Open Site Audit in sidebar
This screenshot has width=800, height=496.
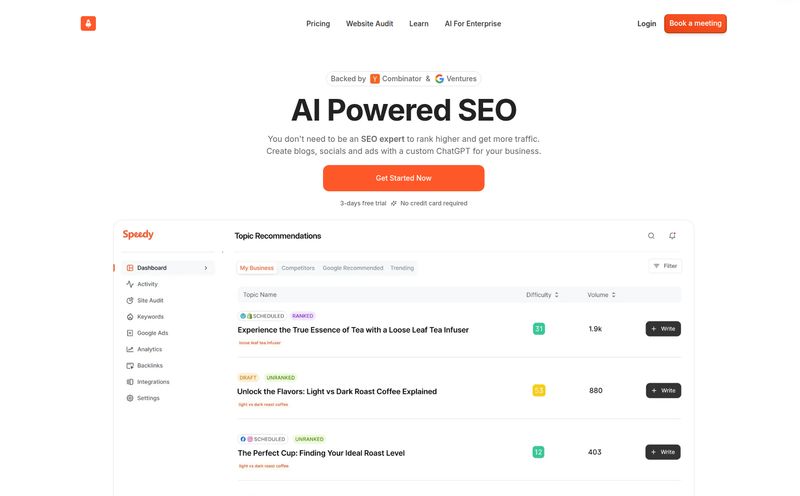tap(144, 301)
